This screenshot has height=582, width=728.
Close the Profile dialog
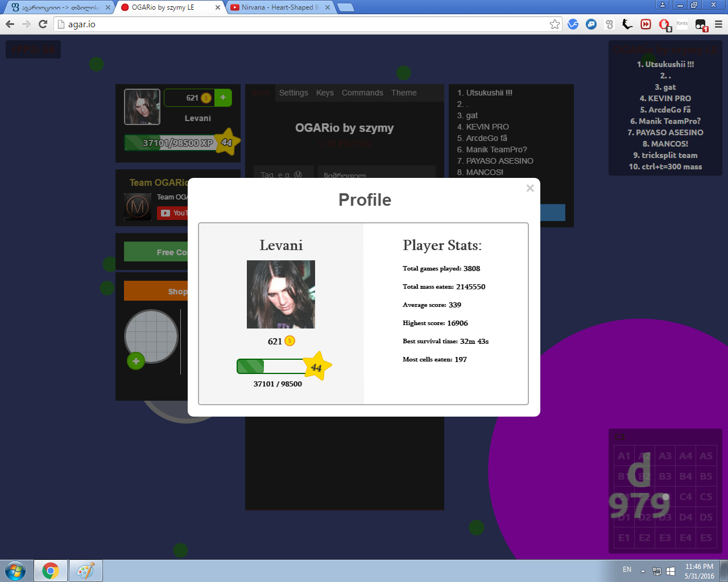(x=530, y=188)
